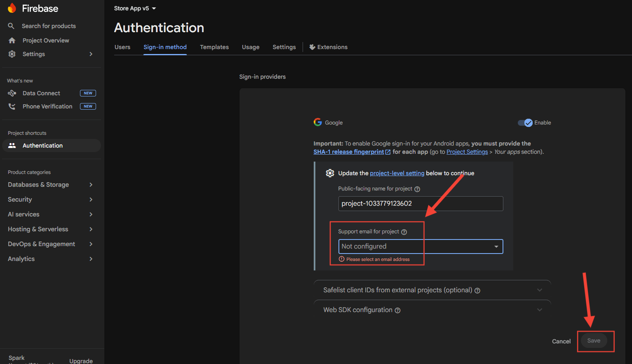632x364 pixels.
Task: Click help icon beside Web SDK configuration
Action: 397,310
